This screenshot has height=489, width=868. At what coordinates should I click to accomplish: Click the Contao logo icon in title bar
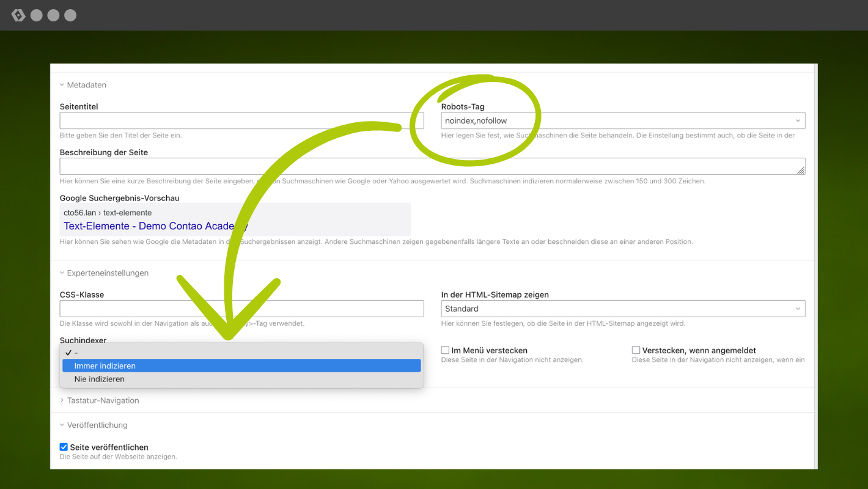18,15
